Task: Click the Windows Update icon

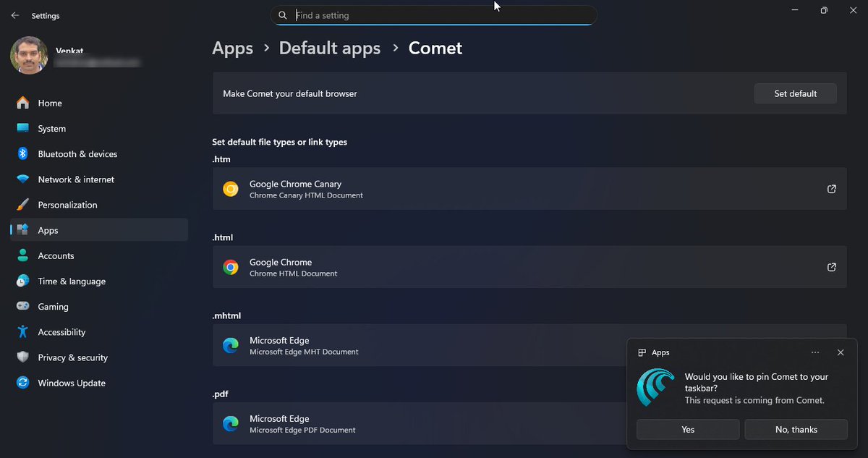Action: (x=22, y=383)
